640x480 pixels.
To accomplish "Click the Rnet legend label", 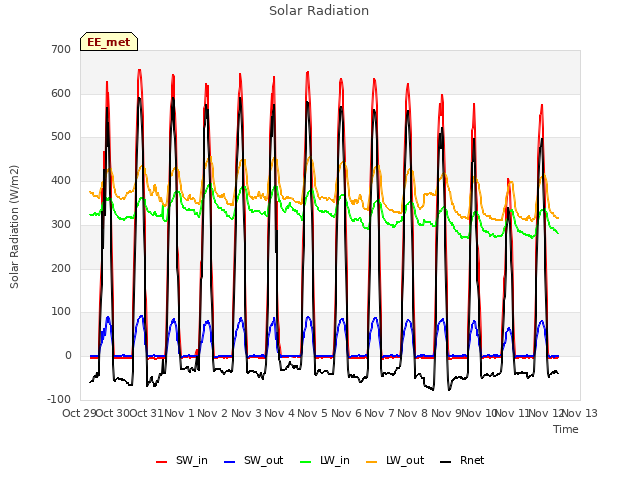I will [472, 460].
